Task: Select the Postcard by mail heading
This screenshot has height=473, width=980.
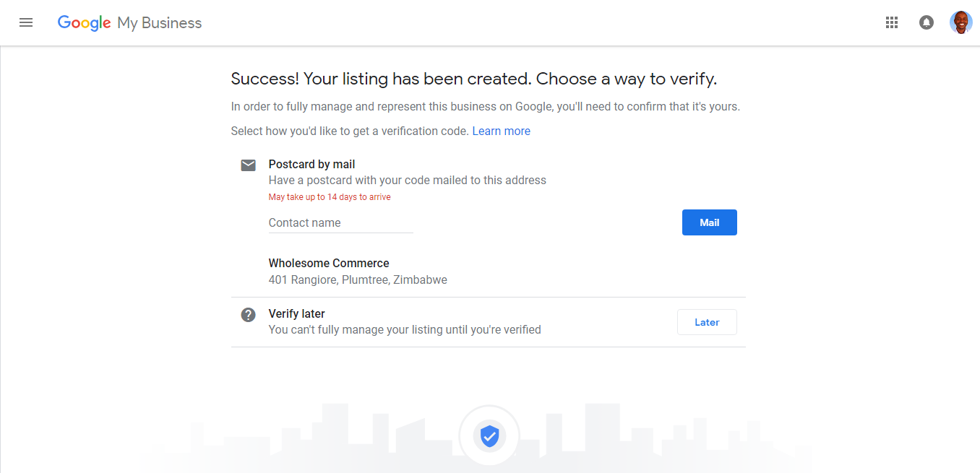Action: click(x=312, y=164)
